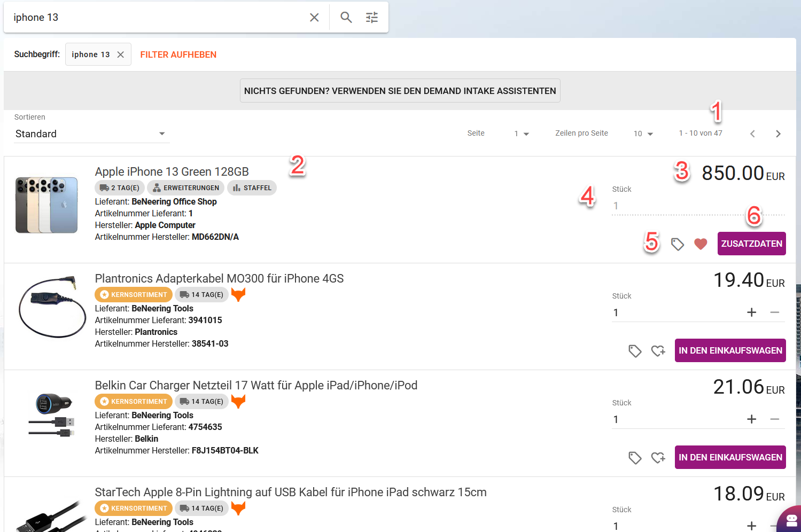Screen dimensions: 801x532
Task: Decrease quantity of Belkin Car Charger
Action: 775,419
